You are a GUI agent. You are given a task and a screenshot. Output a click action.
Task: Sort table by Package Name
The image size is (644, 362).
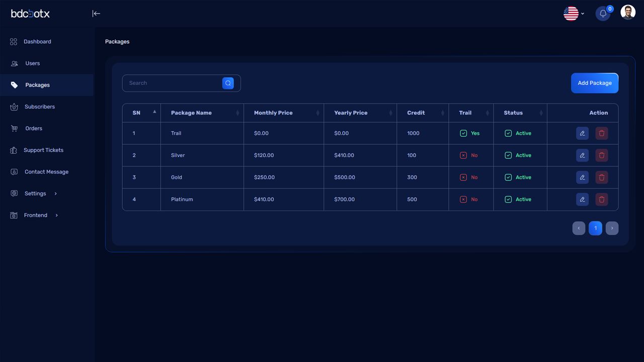click(202, 113)
